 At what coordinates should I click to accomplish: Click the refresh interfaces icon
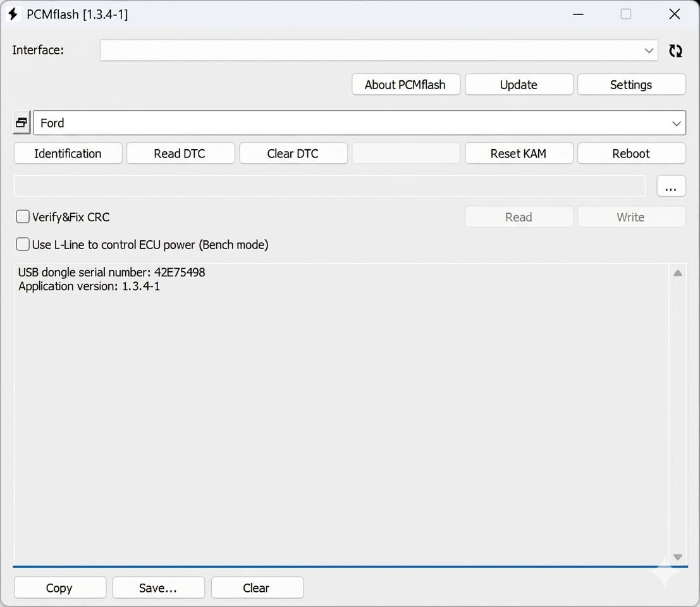coord(675,51)
